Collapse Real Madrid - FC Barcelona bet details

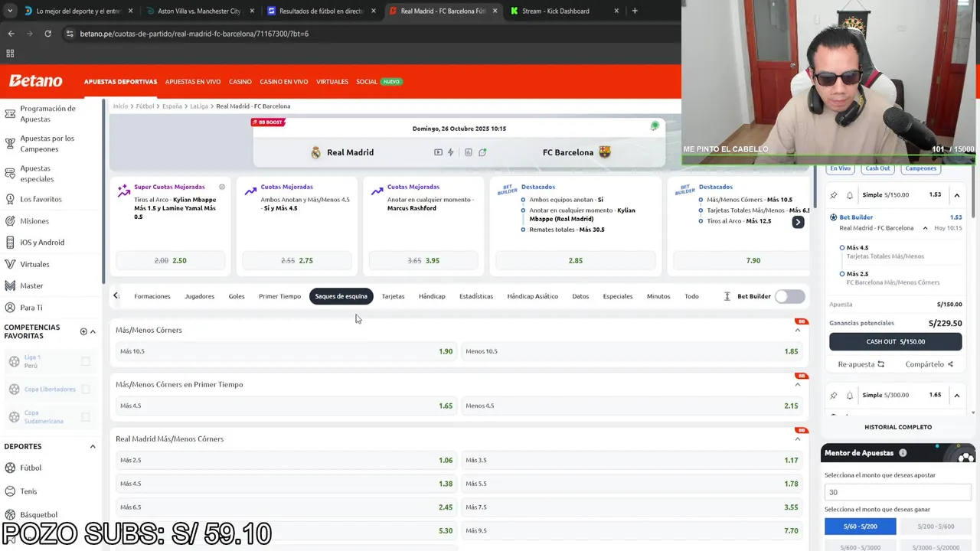coord(925,228)
